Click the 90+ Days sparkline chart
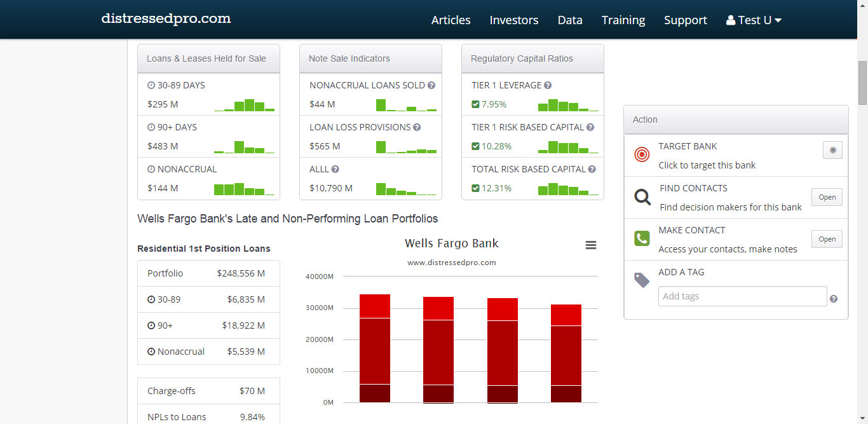Screen dimensions: 868x424 pos(245,147)
